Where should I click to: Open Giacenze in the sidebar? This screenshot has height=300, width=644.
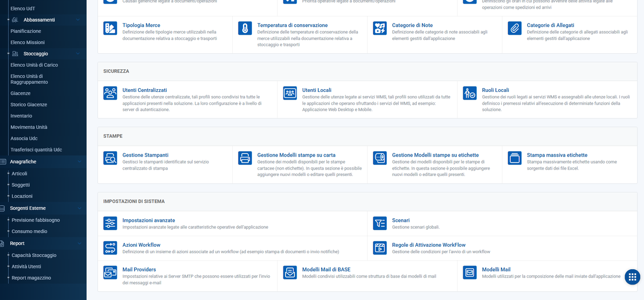(x=20, y=93)
